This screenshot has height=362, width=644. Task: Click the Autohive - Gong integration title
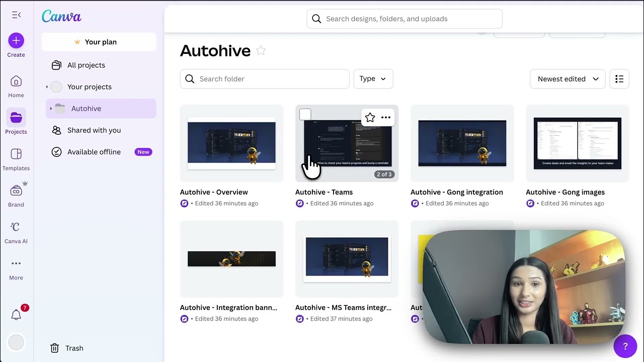pos(457,192)
